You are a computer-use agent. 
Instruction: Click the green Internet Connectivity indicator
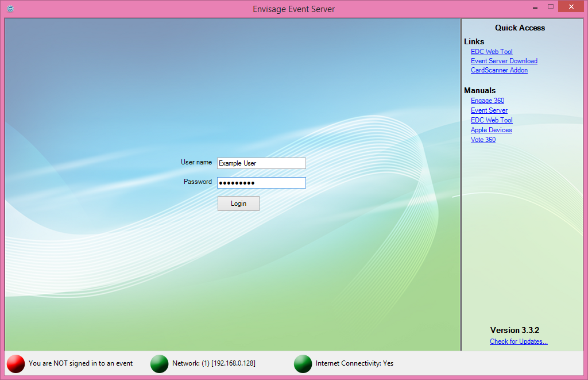click(x=303, y=363)
